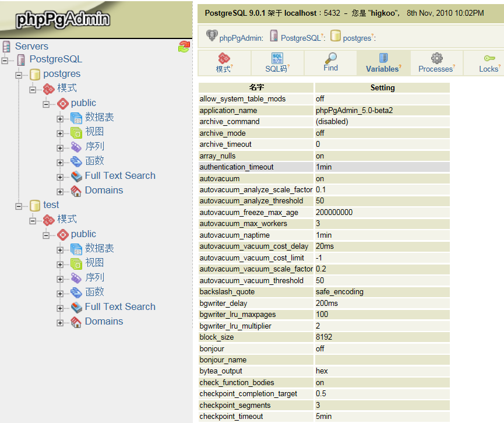Follow the postgres breadcrumb link
Viewport: 504px width, 423px height.
pos(357,38)
